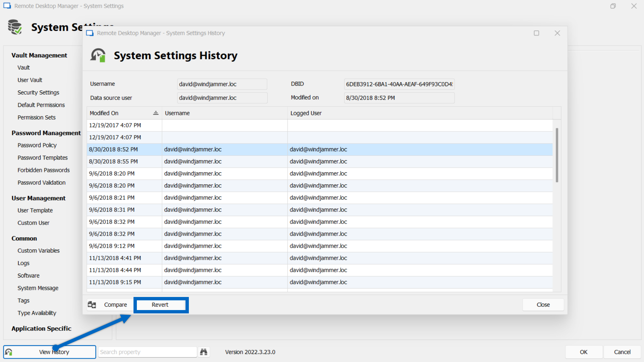
Task: Collapse the Common section
Action: pos(24,238)
